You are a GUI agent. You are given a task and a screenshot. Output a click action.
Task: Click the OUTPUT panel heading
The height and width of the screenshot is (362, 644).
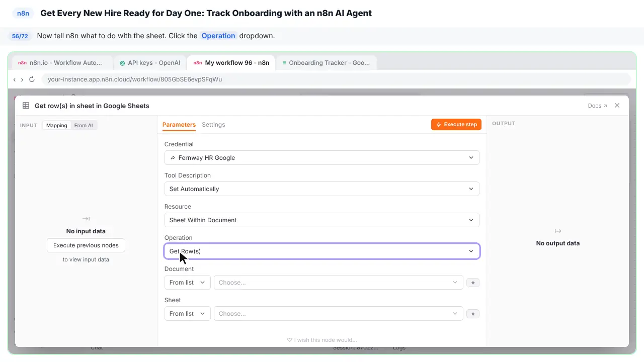point(504,124)
